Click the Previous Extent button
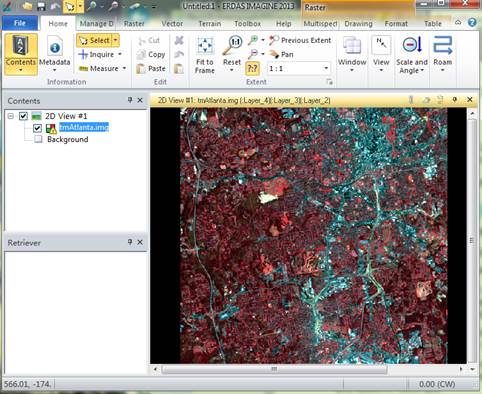The width and height of the screenshot is (482, 394). click(300, 40)
